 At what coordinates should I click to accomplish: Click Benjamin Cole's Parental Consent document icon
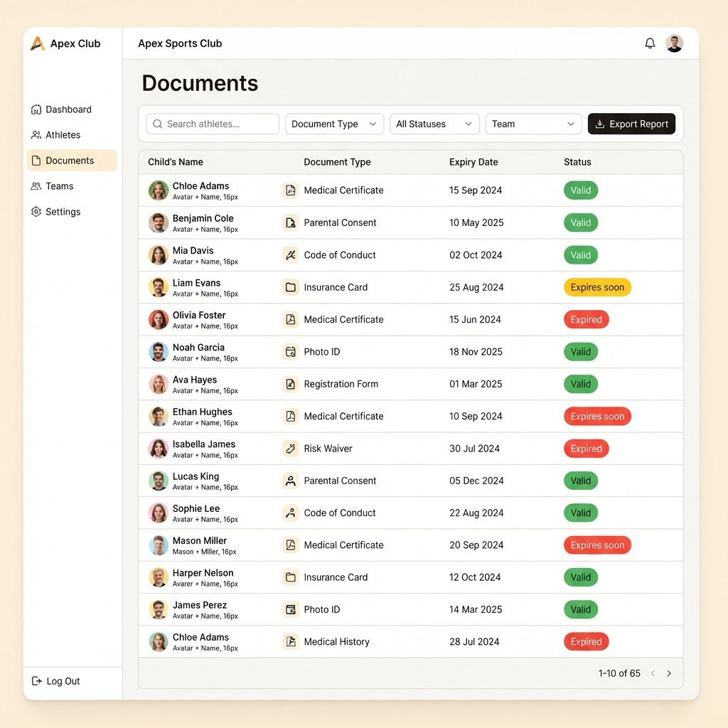(291, 223)
